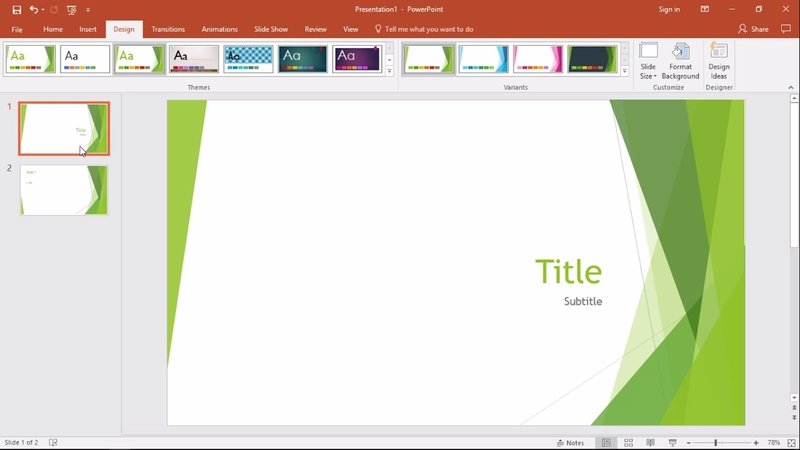This screenshot has width=800, height=450.
Task: Switch to Reading View
Action: (x=650, y=442)
